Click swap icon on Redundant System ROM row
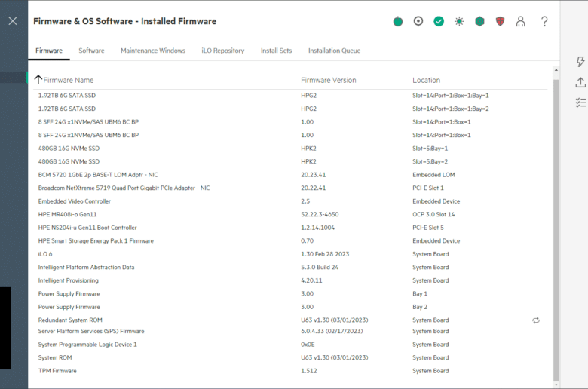 pyautogui.click(x=536, y=320)
